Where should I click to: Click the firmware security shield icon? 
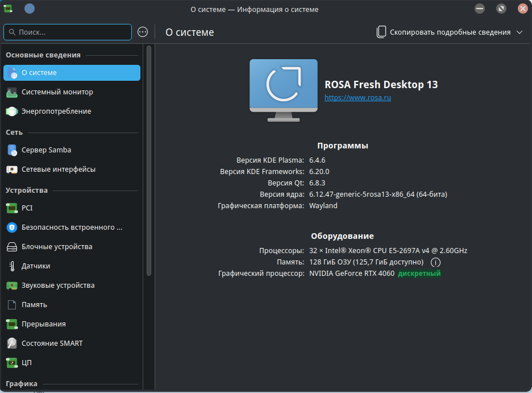point(12,227)
